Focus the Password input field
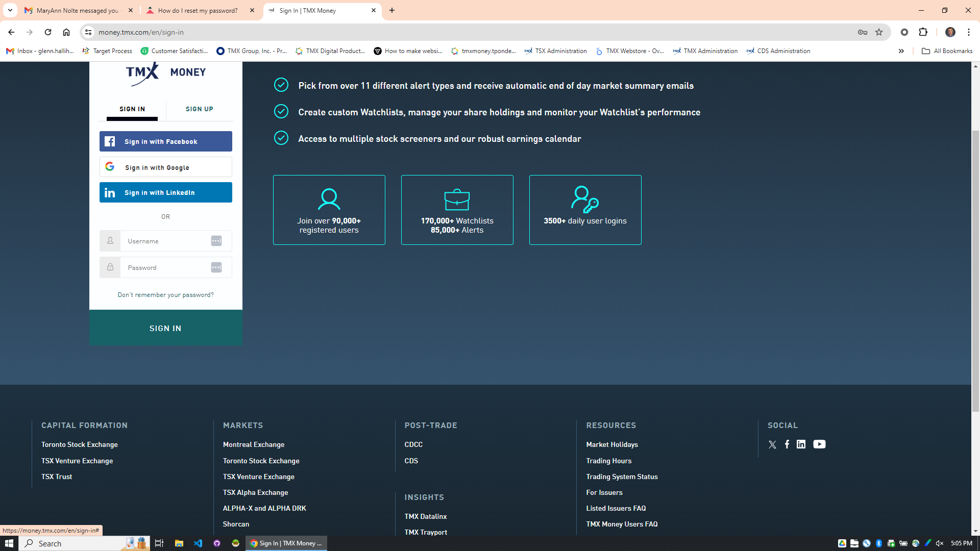The height and width of the screenshot is (551, 980). (166, 267)
